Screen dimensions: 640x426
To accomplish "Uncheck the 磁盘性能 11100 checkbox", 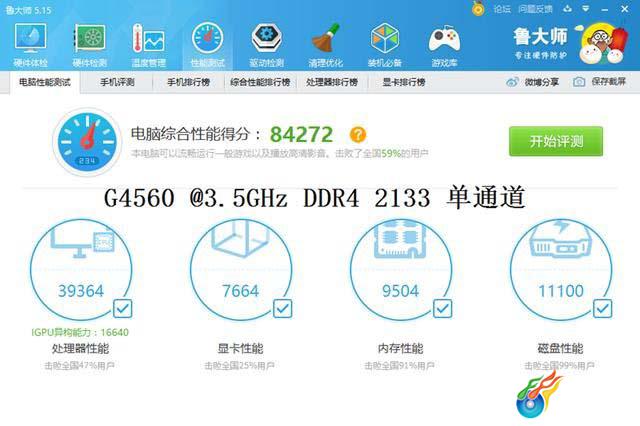I will (602, 308).
